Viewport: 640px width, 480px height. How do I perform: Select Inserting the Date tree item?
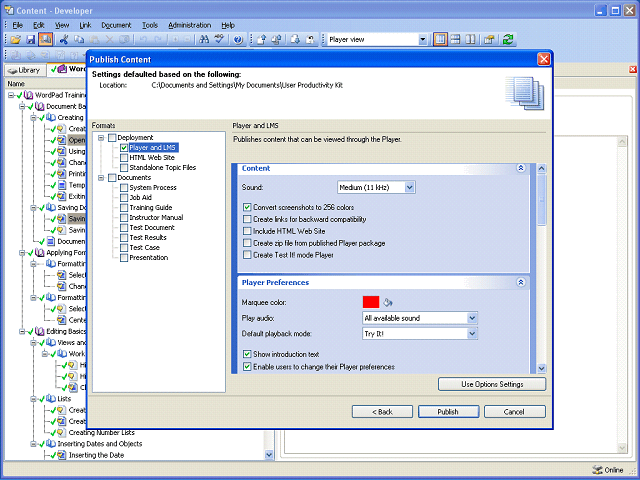(96, 455)
